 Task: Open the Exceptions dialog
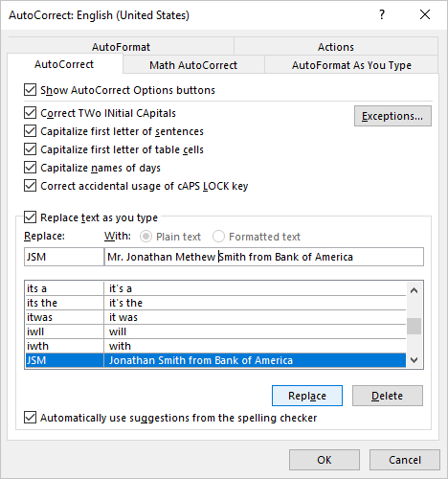pyautogui.click(x=392, y=116)
